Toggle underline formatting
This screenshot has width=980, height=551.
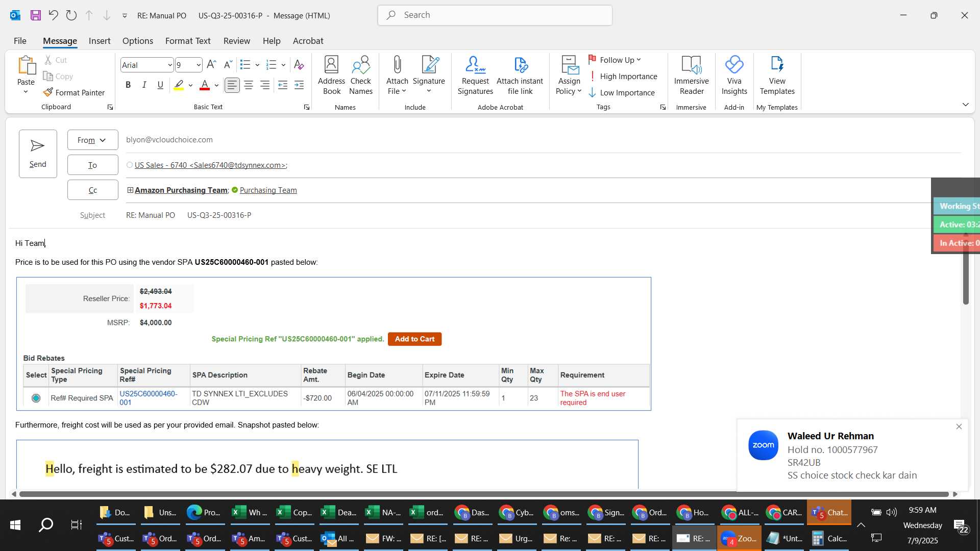pos(160,85)
